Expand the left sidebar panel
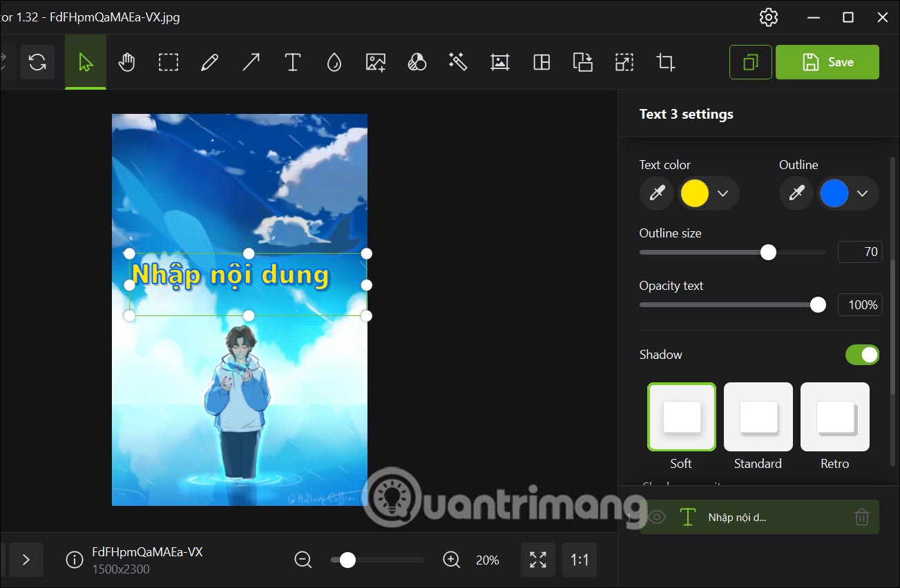Viewport: 900px width, 588px height. point(26,560)
